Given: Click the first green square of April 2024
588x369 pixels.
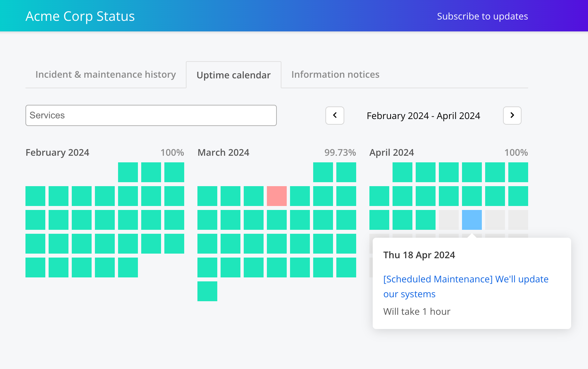Looking at the screenshot, I should click(402, 172).
